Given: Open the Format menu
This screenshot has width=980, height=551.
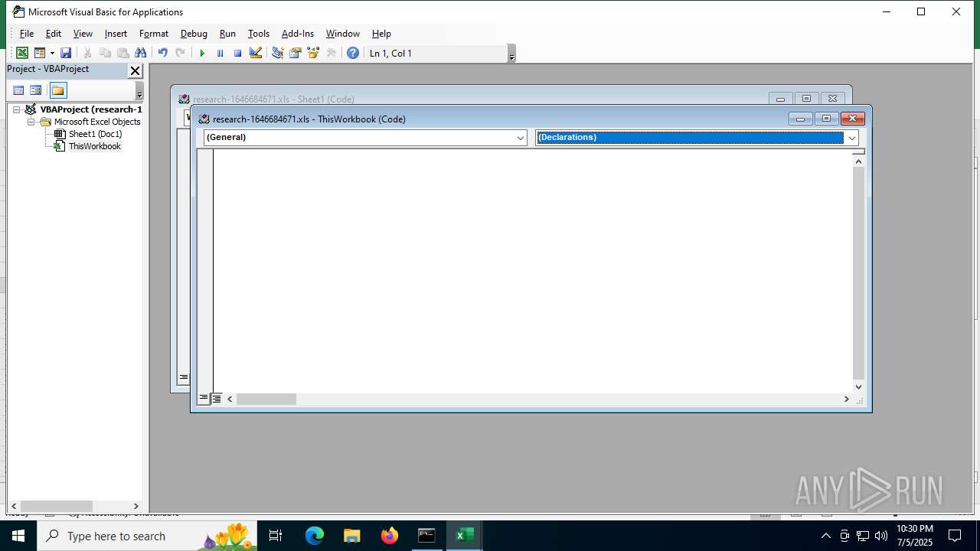Looking at the screenshot, I should point(154,34).
